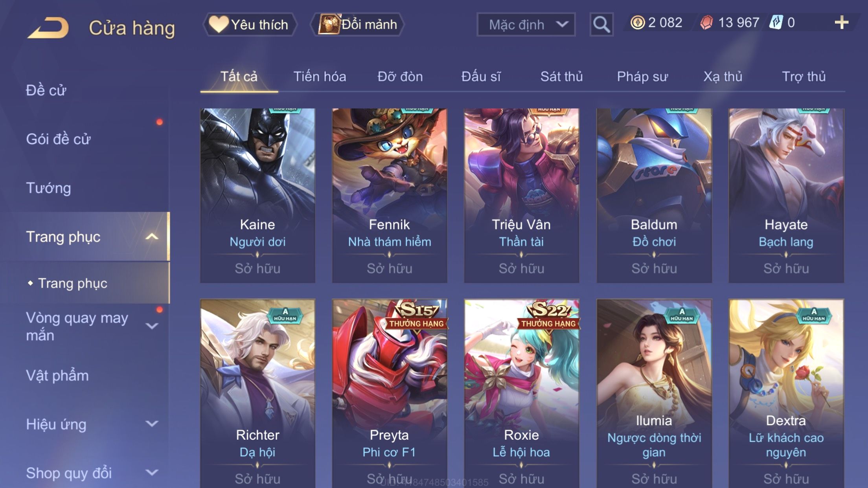The height and width of the screenshot is (488, 868).
Task: Open Đổi mảnh fragment exchange button
Action: (357, 24)
